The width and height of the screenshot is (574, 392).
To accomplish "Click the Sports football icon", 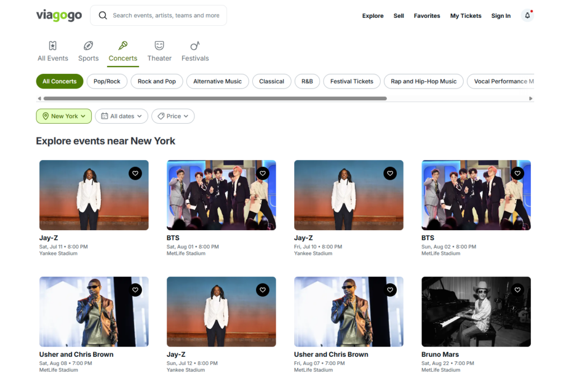I will click(x=88, y=46).
